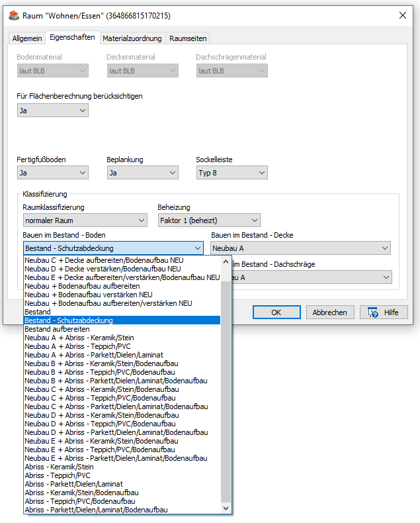Click the list scrollbar up arrow

pos(226,261)
